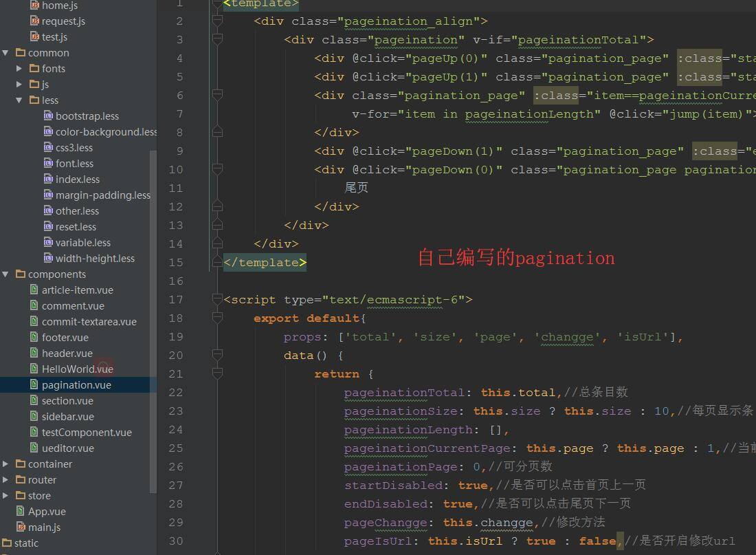Screen dimensions: 756x555
Task: Fold the template block at line 1
Action: tap(217, 3)
